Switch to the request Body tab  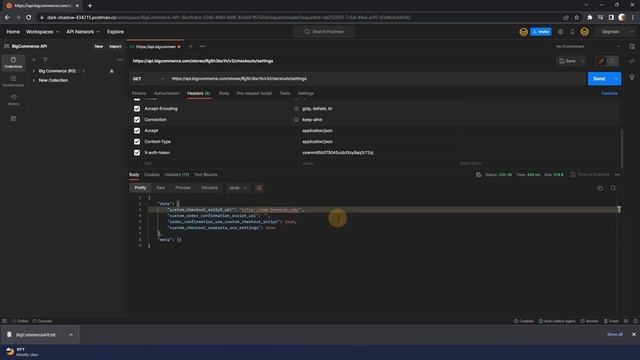pyautogui.click(x=224, y=93)
